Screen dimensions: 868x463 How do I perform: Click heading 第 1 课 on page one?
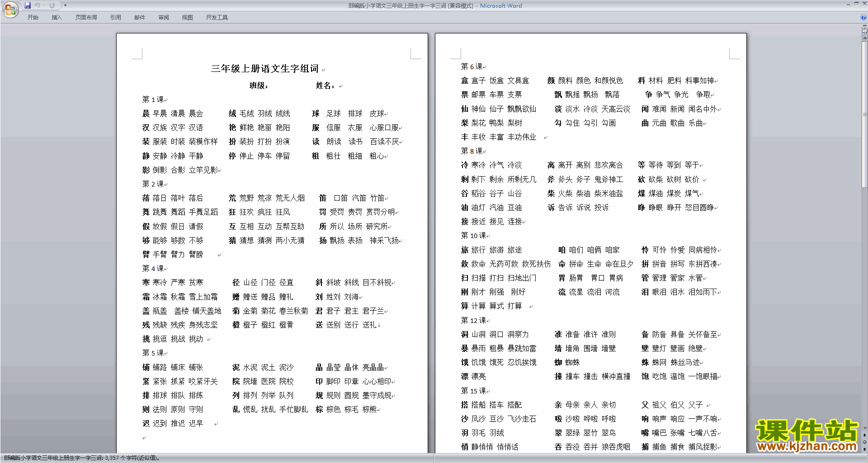[153, 100]
